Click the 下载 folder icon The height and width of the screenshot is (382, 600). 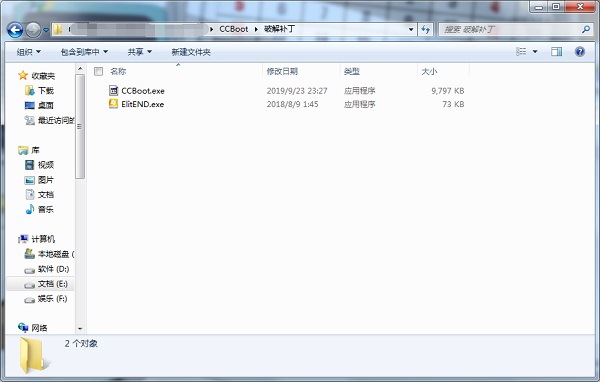pos(29,90)
